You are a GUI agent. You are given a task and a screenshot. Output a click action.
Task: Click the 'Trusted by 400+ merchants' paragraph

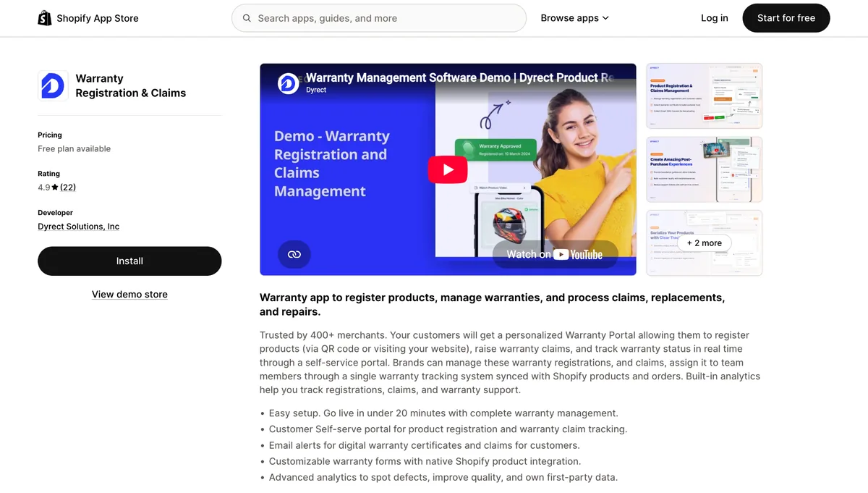[510, 363]
